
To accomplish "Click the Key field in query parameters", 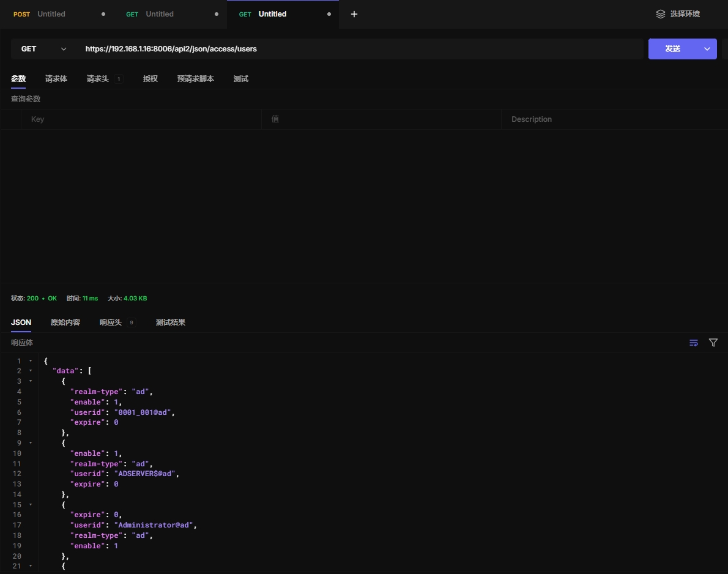I will [141, 119].
